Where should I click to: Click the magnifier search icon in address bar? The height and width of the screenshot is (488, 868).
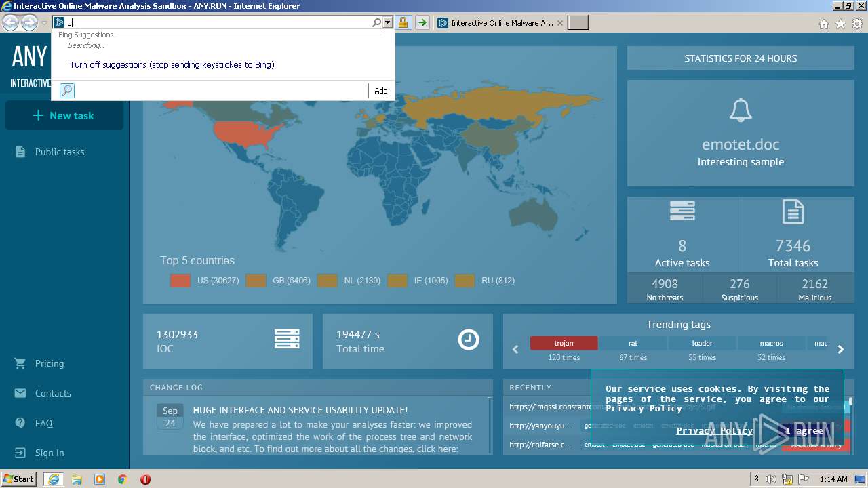(x=377, y=23)
